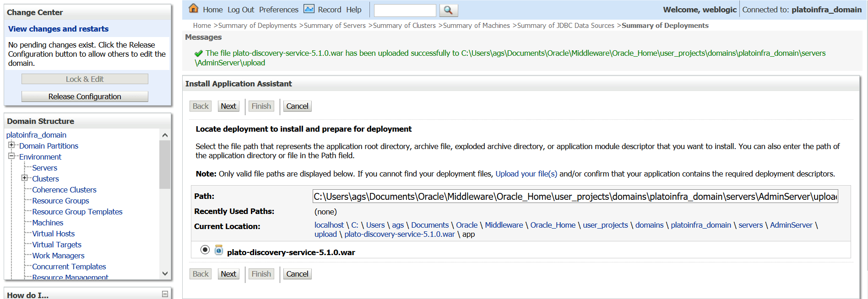
Task: Collapse the How do I panel icon
Action: [x=165, y=294]
